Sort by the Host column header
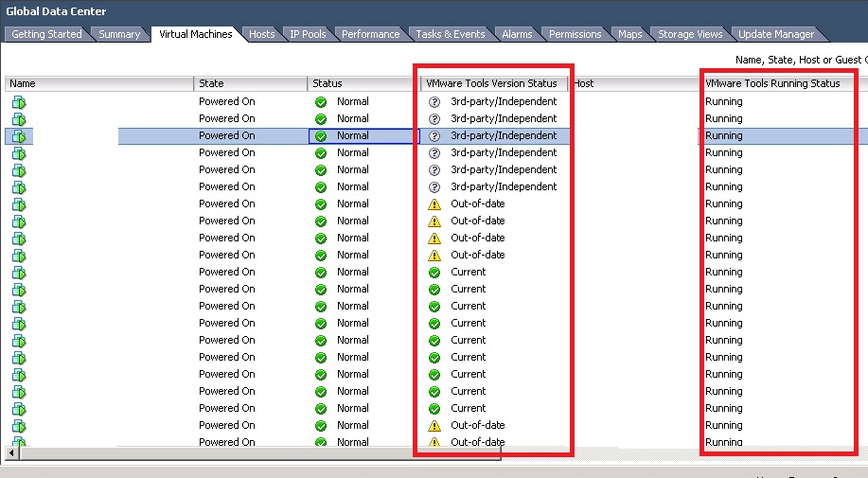 click(634, 83)
